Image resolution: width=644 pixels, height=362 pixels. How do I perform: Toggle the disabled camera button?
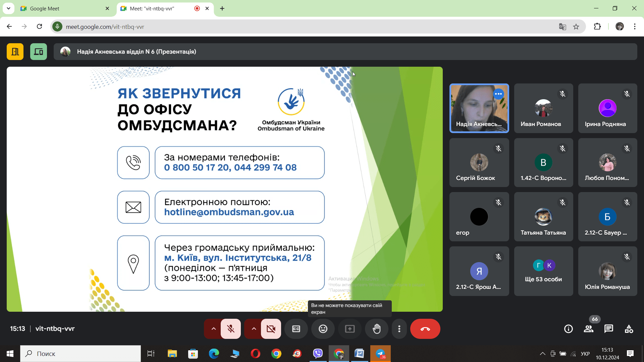271,329
